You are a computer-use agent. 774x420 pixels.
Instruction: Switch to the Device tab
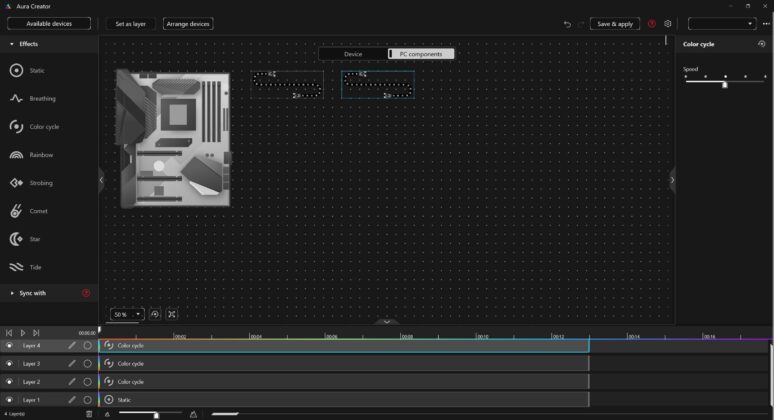pos(353,54)
